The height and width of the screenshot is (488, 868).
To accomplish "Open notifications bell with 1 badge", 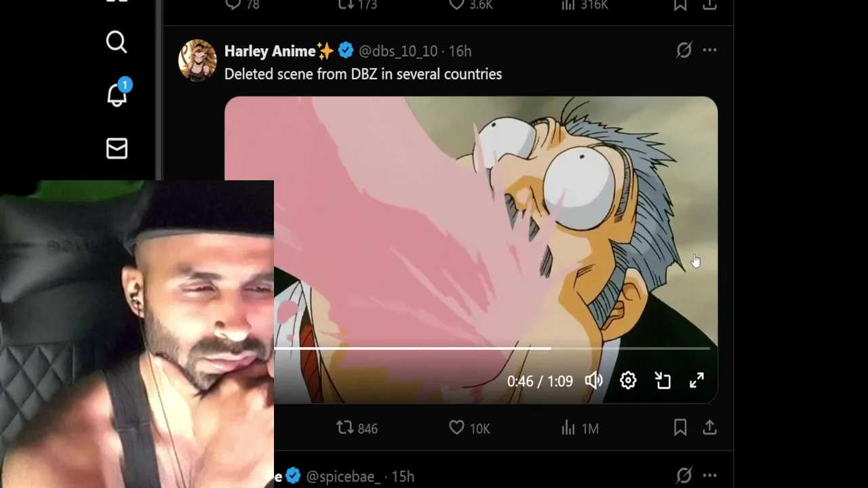I will click(x=117, y=93).
